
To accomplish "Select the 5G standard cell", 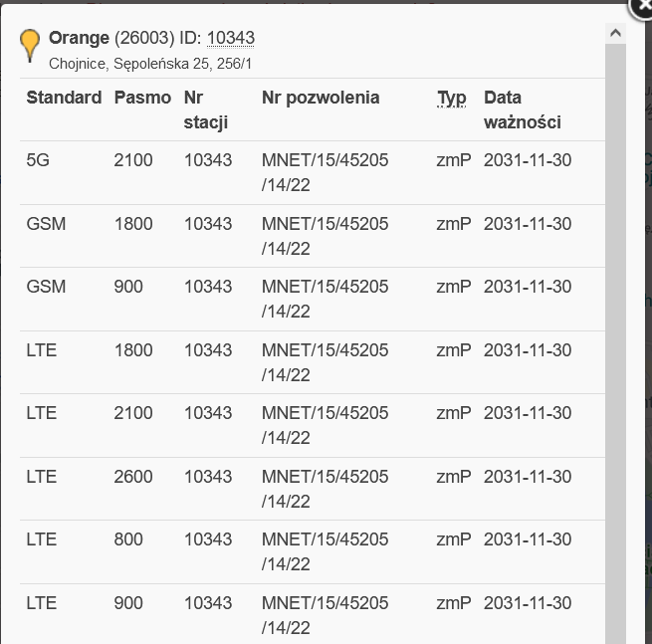I will point(38,160).
